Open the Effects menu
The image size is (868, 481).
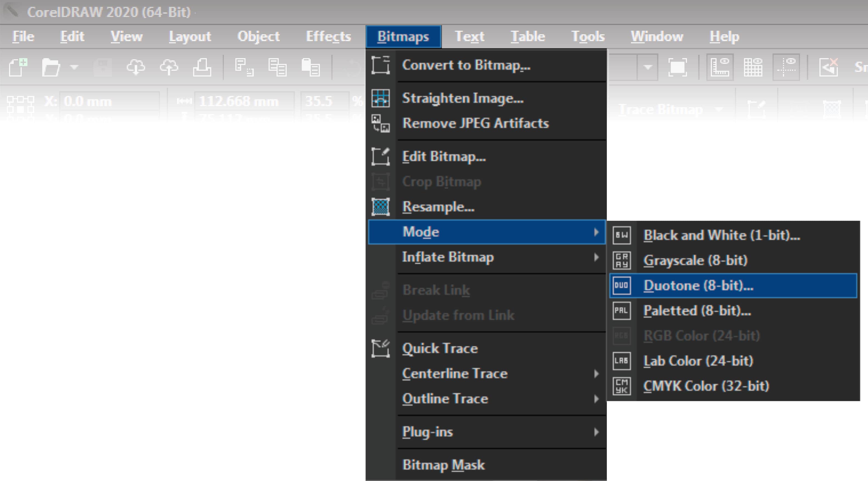tap(328, 36)
